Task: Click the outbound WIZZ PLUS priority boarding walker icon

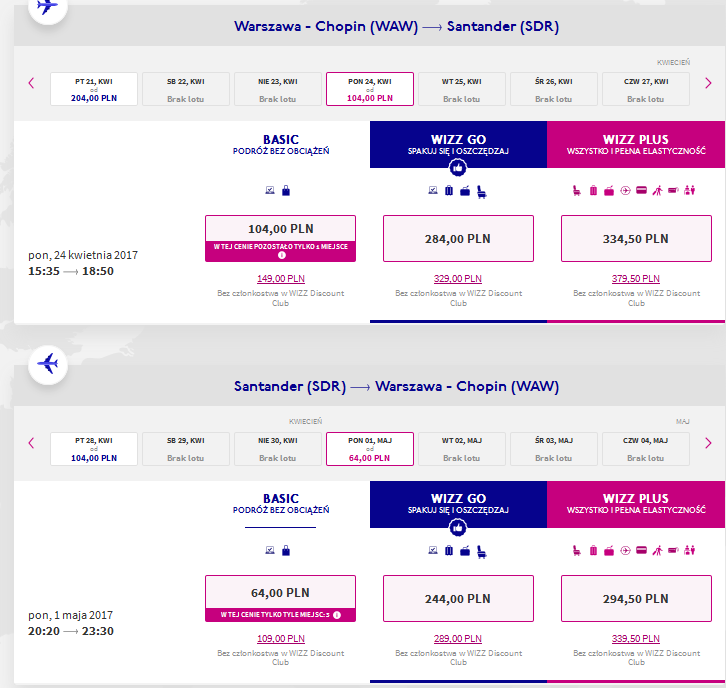Action: point(657,190)
